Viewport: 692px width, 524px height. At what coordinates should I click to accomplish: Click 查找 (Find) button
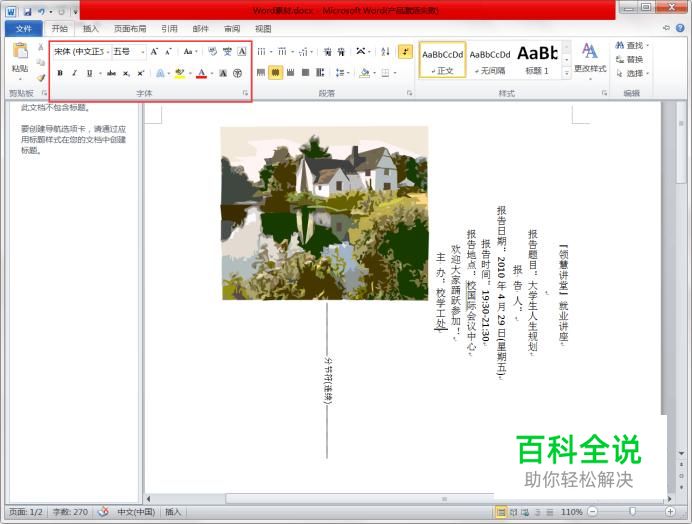click(632, 45)
